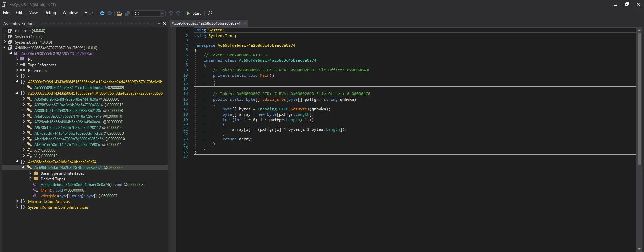Open Assembly Explorer panel options dropdown arrow
The height and width of the screenshot is (252, 644).
coord(159,23)
